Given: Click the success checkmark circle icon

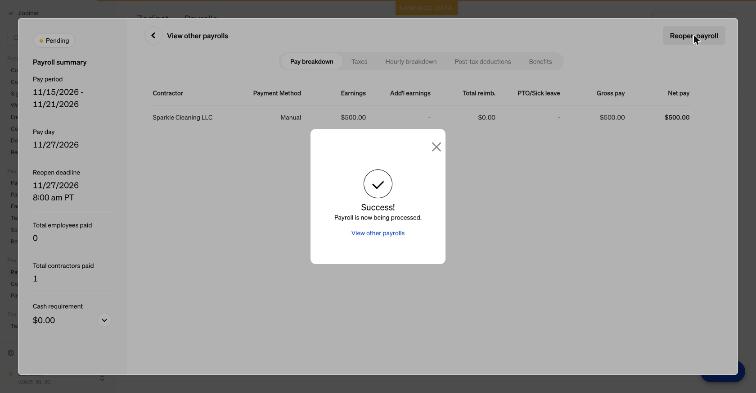Looking at the screenshot, I should (x=378, y=184).
